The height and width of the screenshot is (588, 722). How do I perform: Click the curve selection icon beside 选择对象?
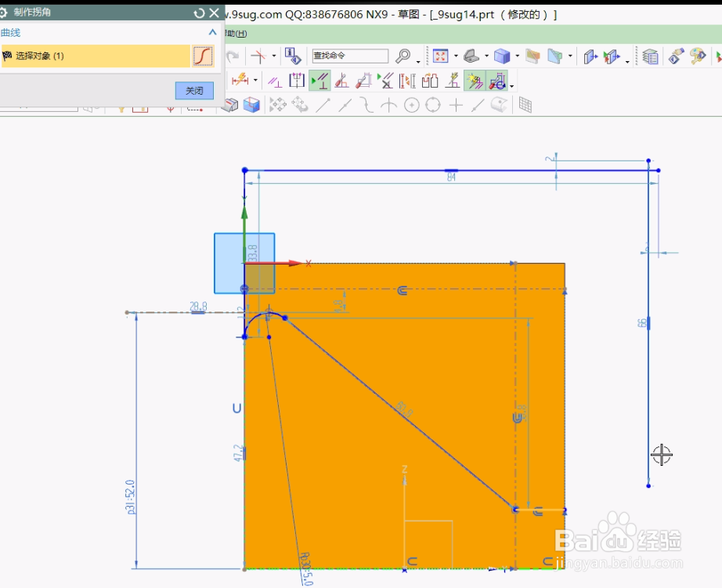point(203,56)
